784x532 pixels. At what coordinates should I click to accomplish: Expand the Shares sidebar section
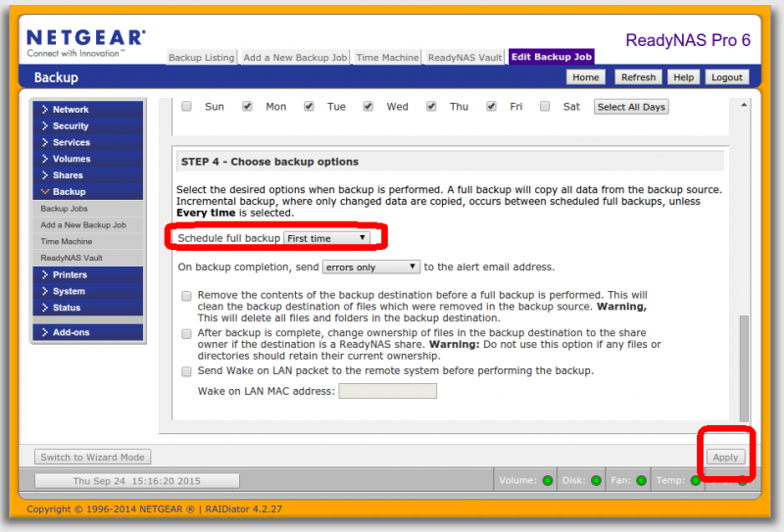pos(88,175)
